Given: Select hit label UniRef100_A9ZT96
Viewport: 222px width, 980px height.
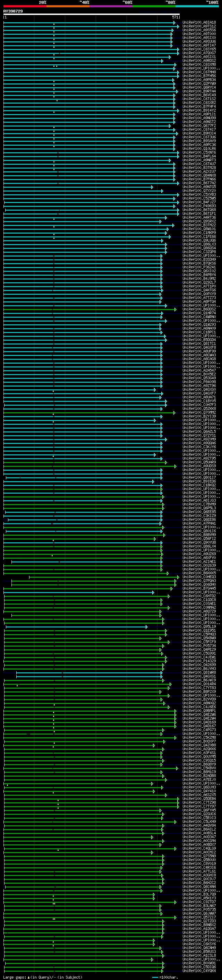Looking at the screenshot, I should [x=199, y=386].
